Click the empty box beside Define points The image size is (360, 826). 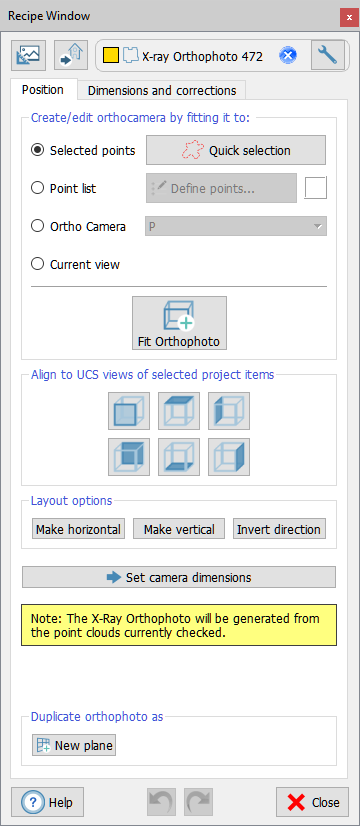tap(315, 188)
